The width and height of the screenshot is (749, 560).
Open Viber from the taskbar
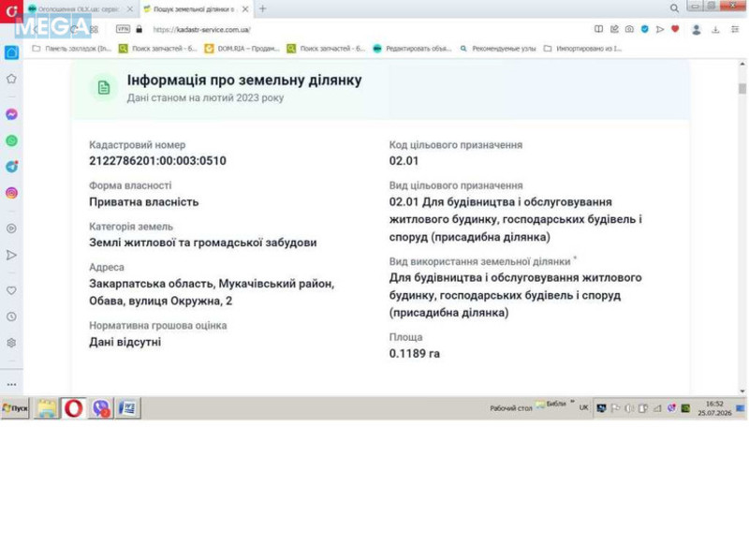point(101,408)
